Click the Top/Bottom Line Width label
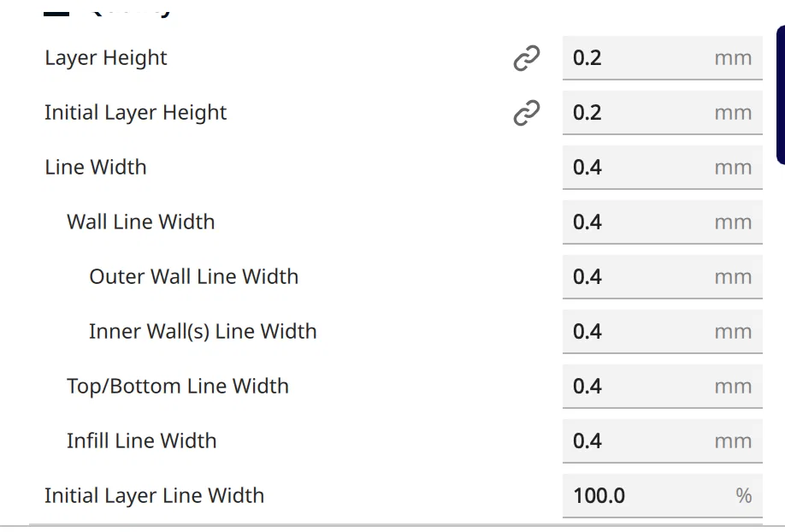The width and height of the screenshot is (785, 532). [x=177, y=387]
